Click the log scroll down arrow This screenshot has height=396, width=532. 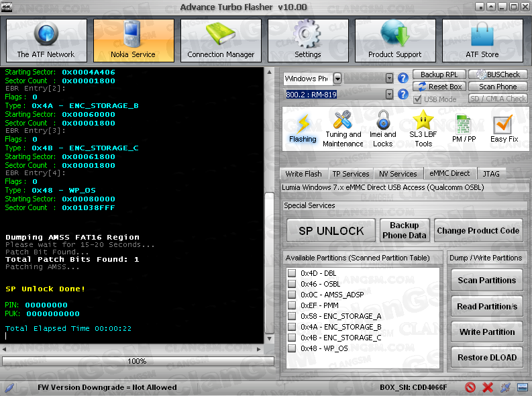click(269, 339)
